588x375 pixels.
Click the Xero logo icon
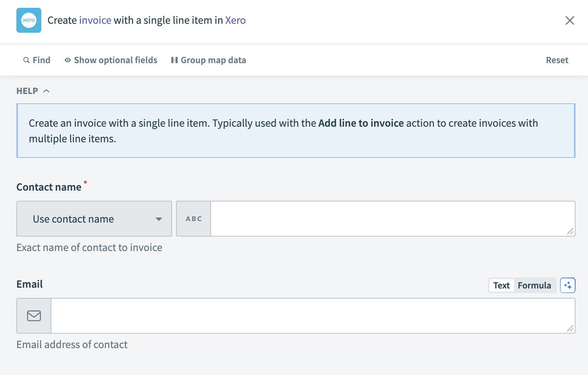28,20
